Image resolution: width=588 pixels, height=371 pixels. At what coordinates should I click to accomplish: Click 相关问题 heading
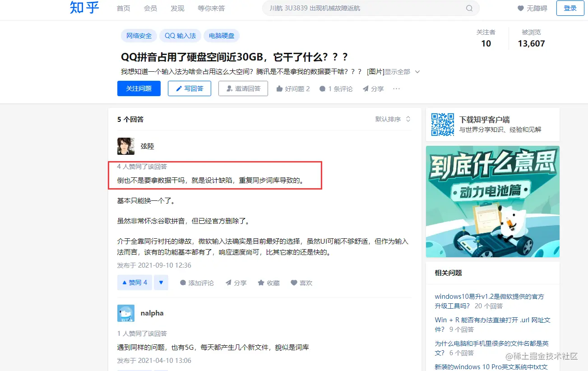click(x=448, y=273)
